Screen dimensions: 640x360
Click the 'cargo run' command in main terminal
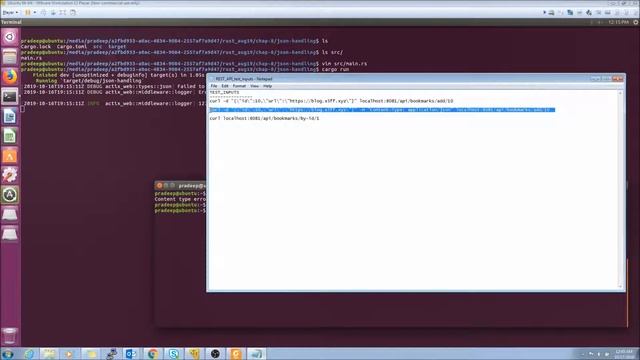tap(335, 69)
